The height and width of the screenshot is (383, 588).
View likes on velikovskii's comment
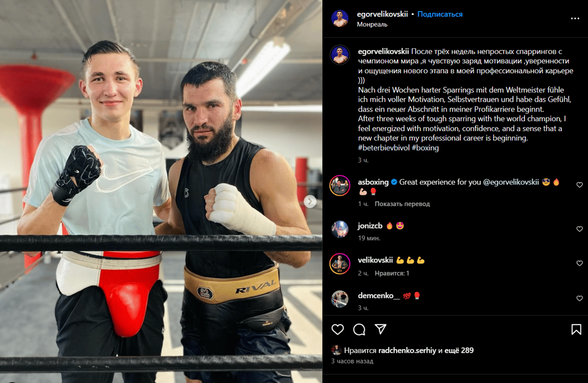coord(392,273)
